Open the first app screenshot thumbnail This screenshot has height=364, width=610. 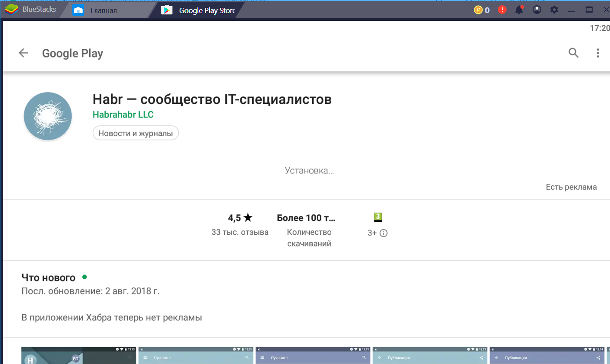coord(80,355)
